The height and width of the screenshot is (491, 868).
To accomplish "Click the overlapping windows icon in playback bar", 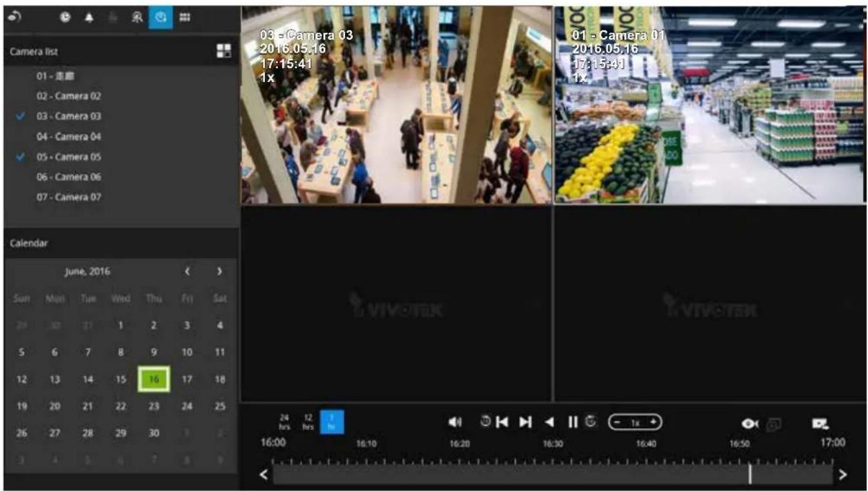I will [774, 423].
